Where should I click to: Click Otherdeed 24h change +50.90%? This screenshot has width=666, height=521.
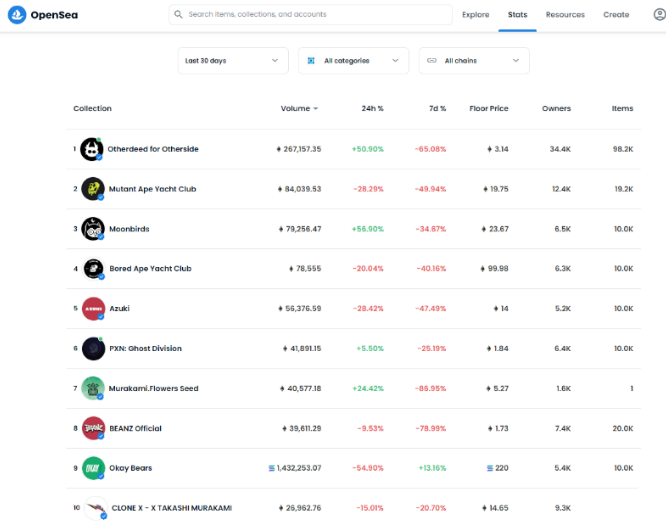tap(368, 149)
